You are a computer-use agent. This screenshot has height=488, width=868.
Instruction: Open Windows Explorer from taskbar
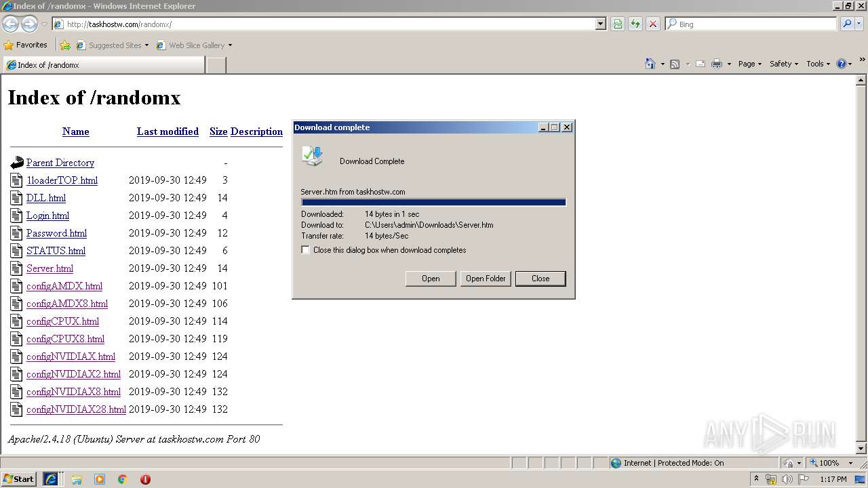coord(77,479)
